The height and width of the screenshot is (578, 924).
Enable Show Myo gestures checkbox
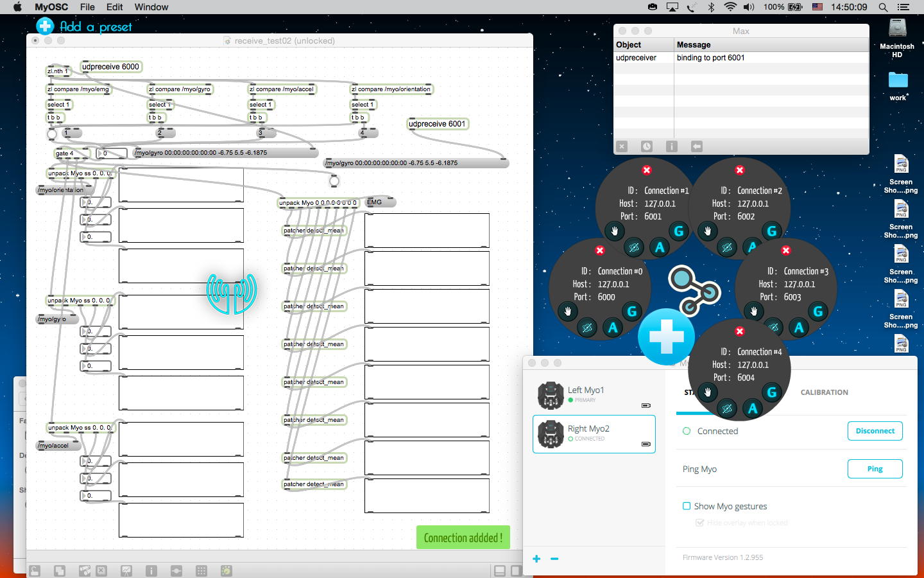pos(687,506)
